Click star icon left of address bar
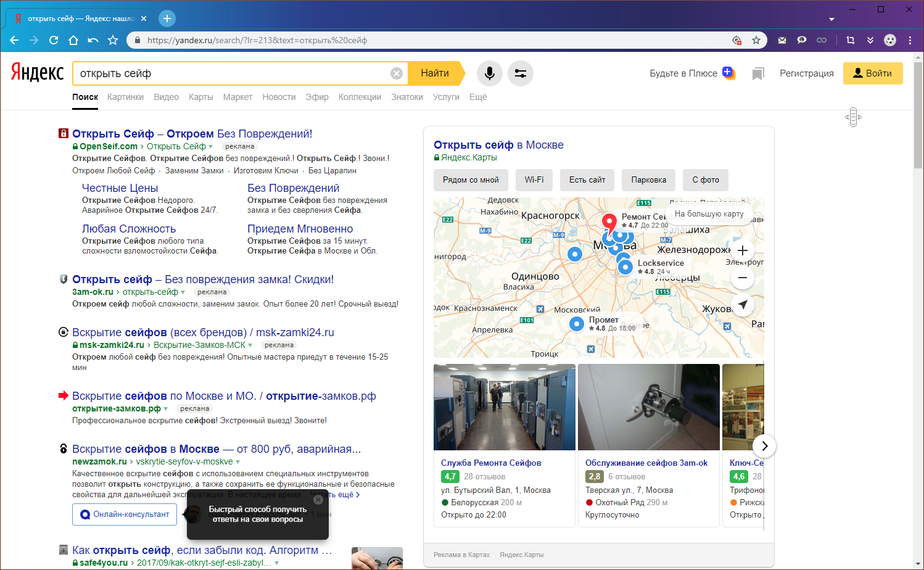The image size is (924, 570). (113, 40)
